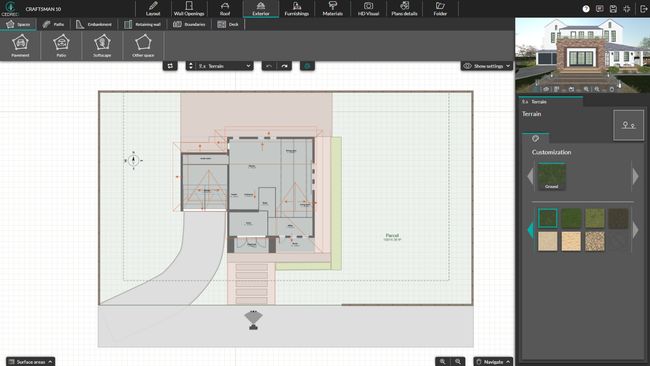Open the help question mark icon
Image resolution: width=650 pixels, height=366 pixels.
pyautogui.click(x=586, y=9)
